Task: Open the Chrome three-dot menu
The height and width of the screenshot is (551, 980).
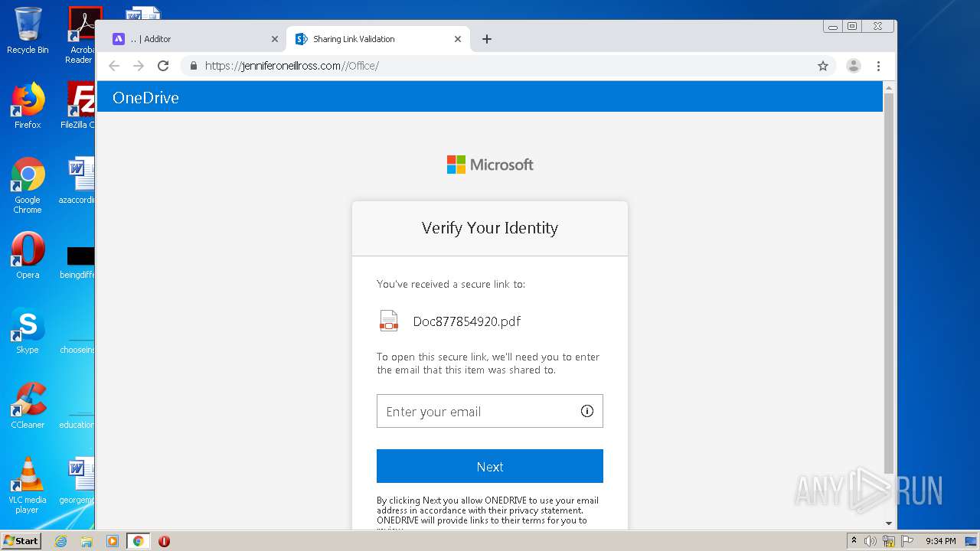Action: pos(879,66)
